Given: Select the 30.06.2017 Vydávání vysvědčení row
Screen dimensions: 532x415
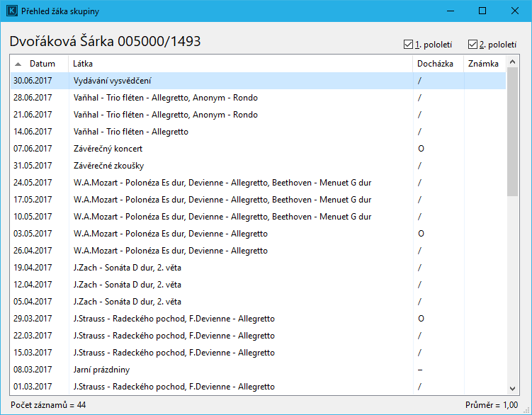Looking at the screenshot, I should [x=213, y=81].
